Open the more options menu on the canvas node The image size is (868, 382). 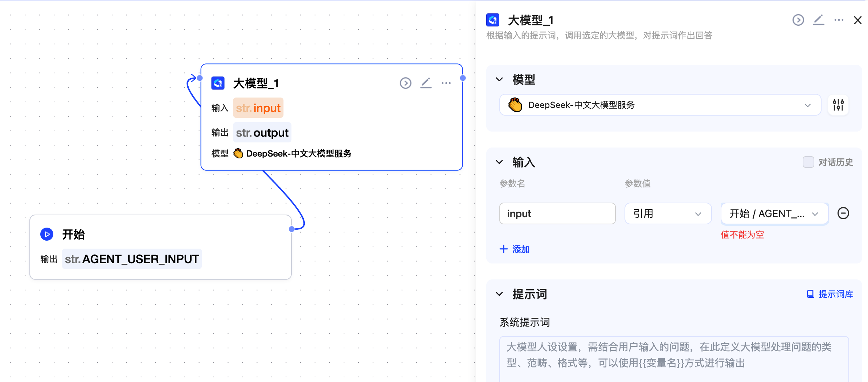pos(446,83)
